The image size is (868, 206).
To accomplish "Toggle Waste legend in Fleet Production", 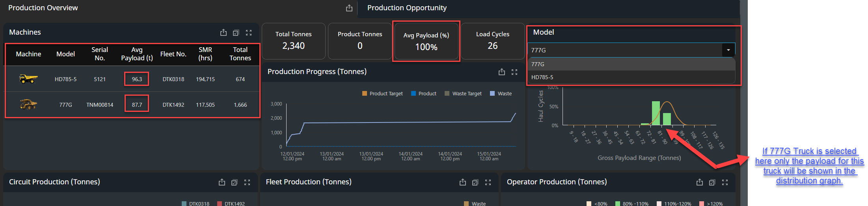I will [475, 204].
